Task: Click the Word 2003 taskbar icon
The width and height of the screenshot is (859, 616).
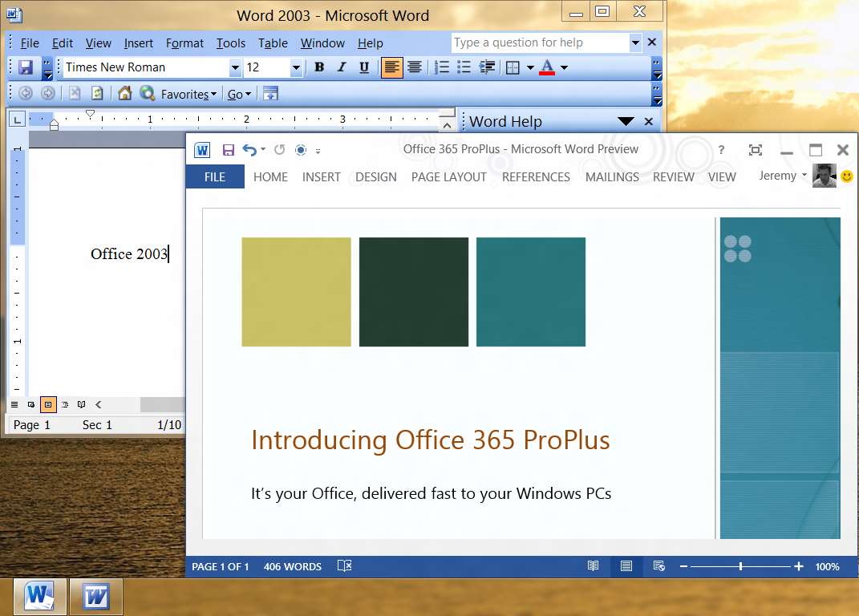Action: [x=95, y=596]
